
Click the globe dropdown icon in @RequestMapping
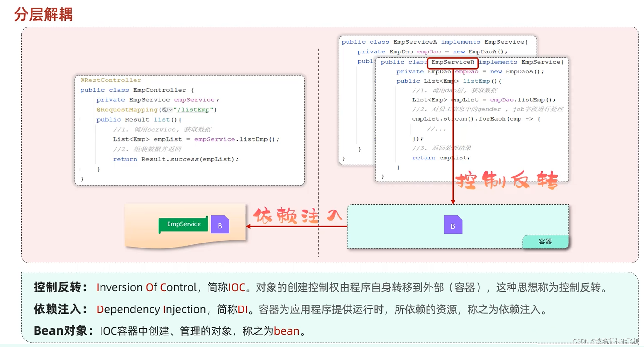click(167, 110)
